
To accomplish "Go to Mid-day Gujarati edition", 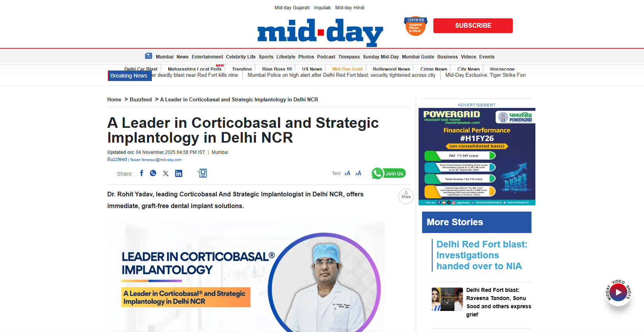I will pos(292,8).
